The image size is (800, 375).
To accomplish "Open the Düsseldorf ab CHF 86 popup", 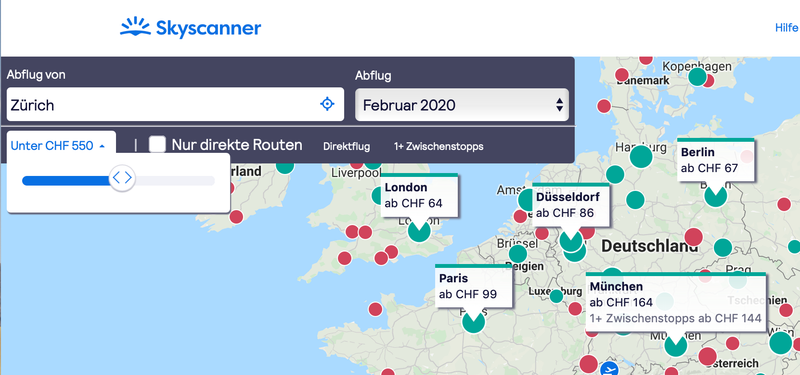I will tap(570, 205).
